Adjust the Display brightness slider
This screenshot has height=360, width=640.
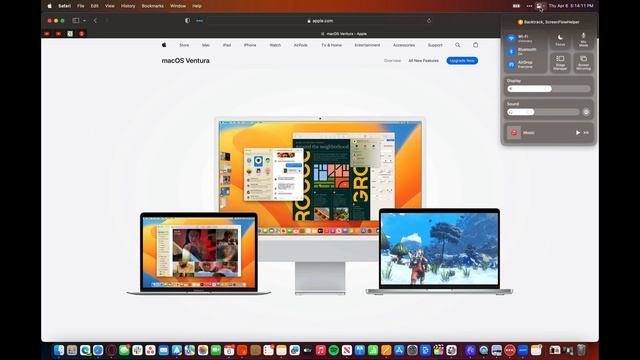tap(549, 89)
